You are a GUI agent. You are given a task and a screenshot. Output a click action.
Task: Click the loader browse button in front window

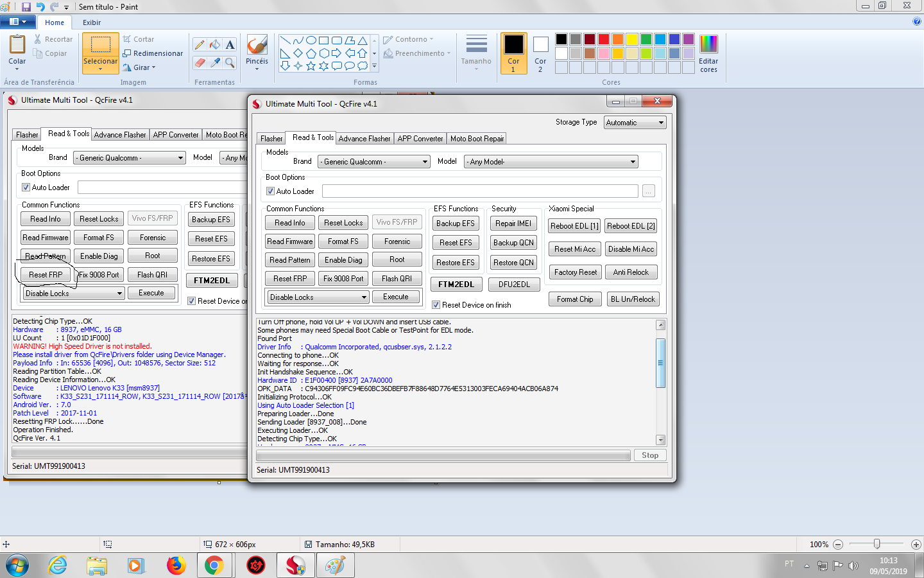[649, 191]
